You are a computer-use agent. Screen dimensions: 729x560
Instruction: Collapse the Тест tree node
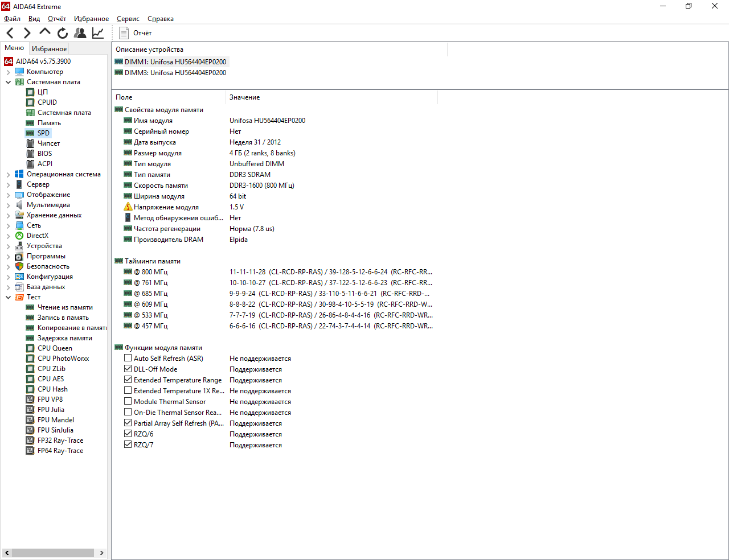coord(8,297)
